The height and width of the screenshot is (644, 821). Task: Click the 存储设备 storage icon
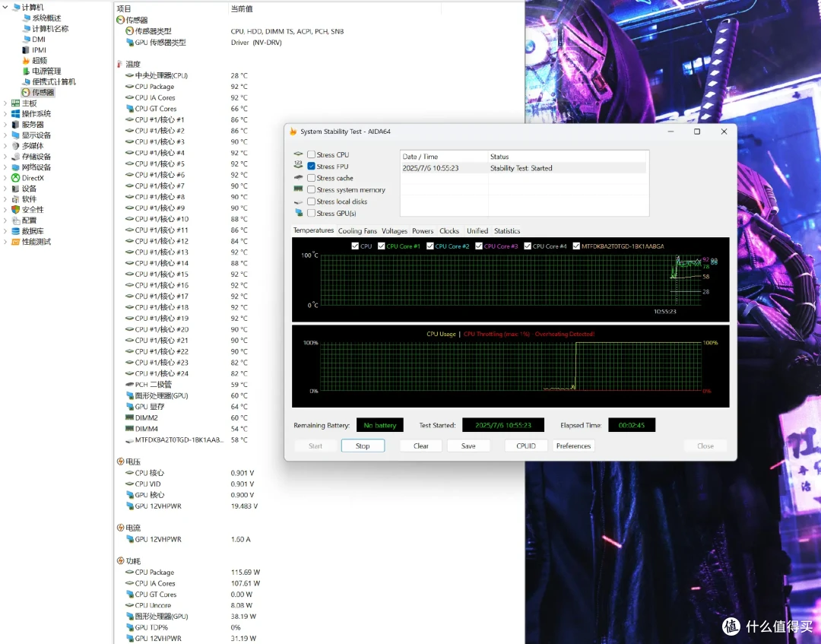tap(15, 157)
